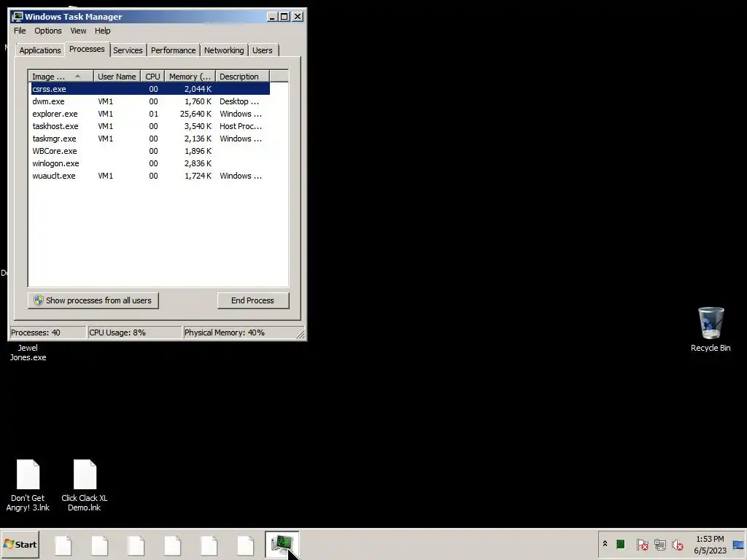Viewport: 747px width, 560px height.
Task: Click the taskbar clock showing 1:53 PM
Action: click(x=710, y=545)
